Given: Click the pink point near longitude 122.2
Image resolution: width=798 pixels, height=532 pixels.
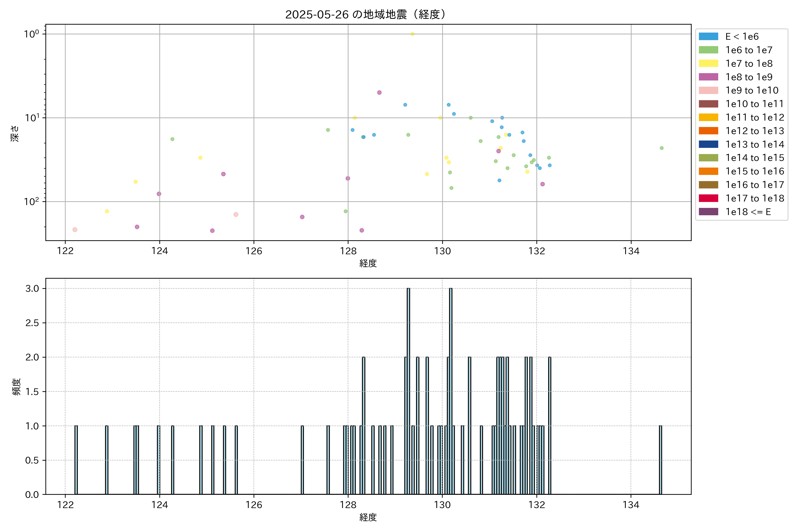Looking at the screenshot, I should click(x=75, y=230).
